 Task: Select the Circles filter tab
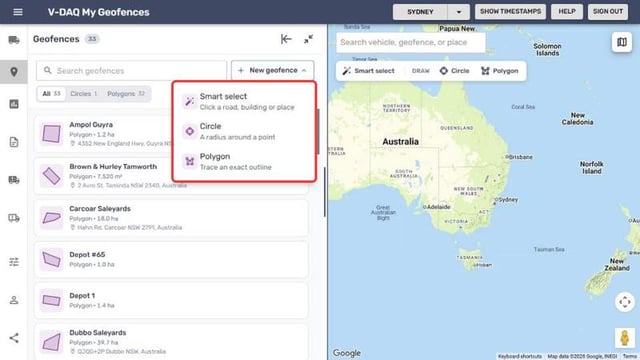click(x=83, y=94)
